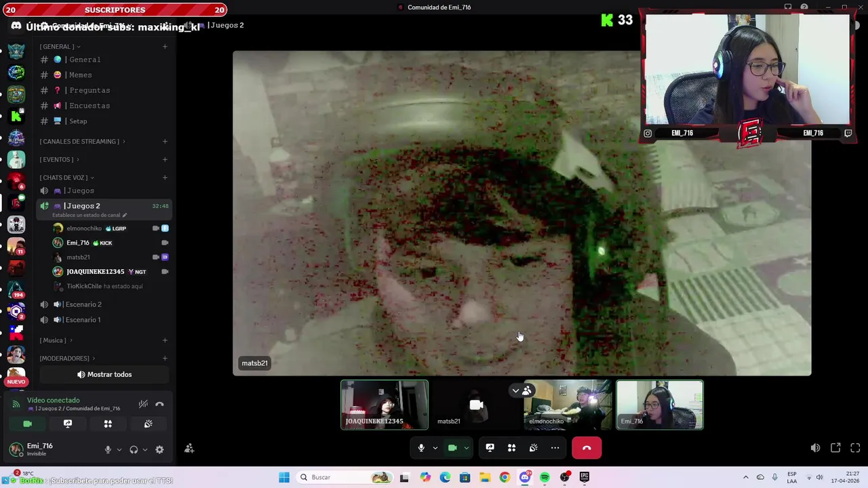Expand the MODERADORES category
Viewport: 868px width, 488px height.
coord(67,359)
